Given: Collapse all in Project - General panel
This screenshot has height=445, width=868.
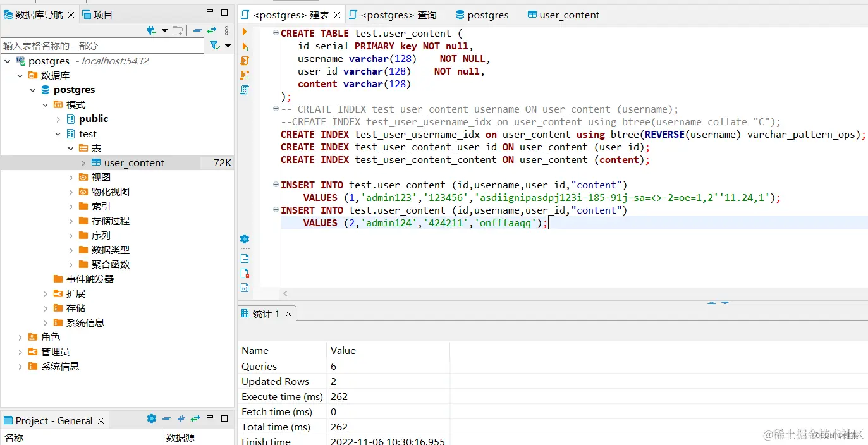Looking at the screenshot, I should coord(166,418).
